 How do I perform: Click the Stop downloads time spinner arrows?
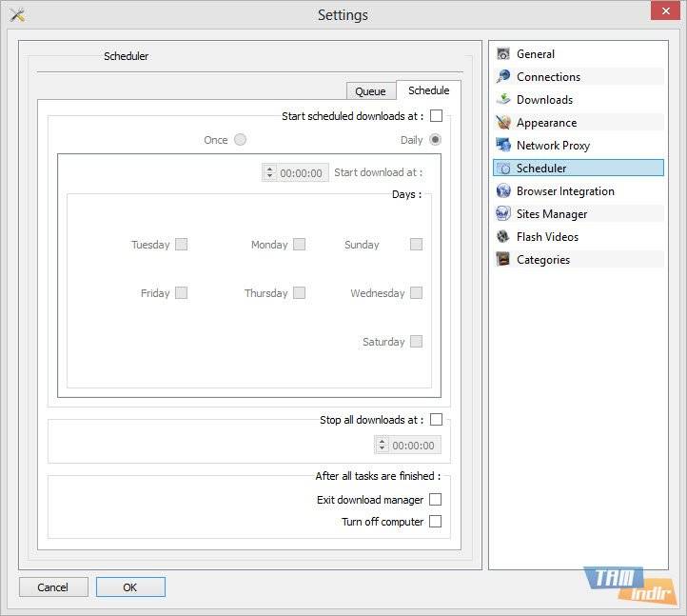coord(382,445)
